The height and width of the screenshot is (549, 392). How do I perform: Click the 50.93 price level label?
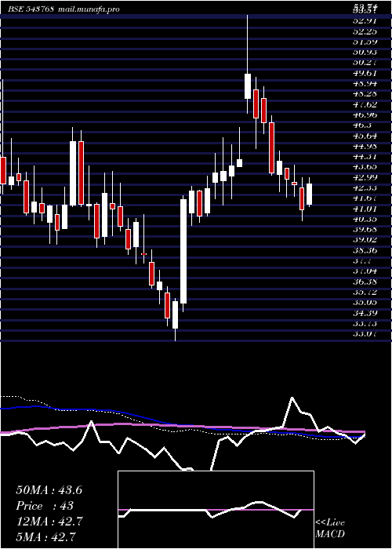pyautogui.click(x=365, y=53)
